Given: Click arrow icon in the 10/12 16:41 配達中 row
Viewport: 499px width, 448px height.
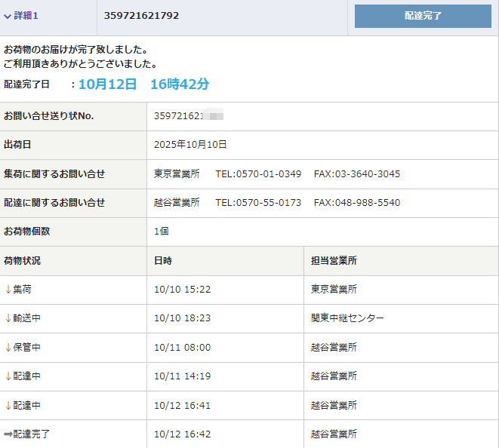Looking at the screenshot, I should click(x=8, y=406).
